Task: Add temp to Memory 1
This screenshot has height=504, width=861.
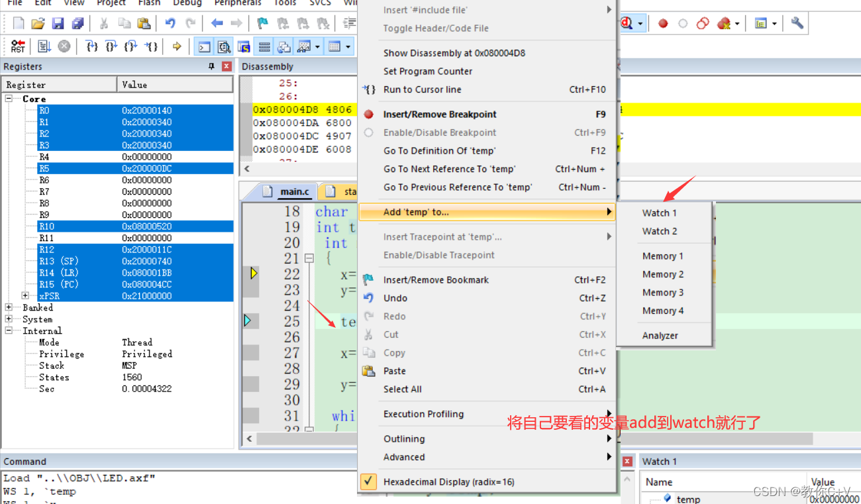Action: (x=664, y=256)
